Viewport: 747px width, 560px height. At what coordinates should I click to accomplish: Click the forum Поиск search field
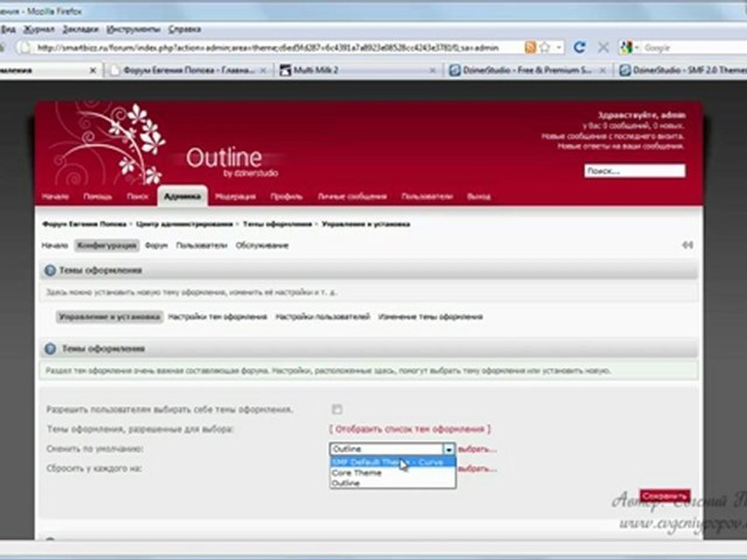click(635, 170)
